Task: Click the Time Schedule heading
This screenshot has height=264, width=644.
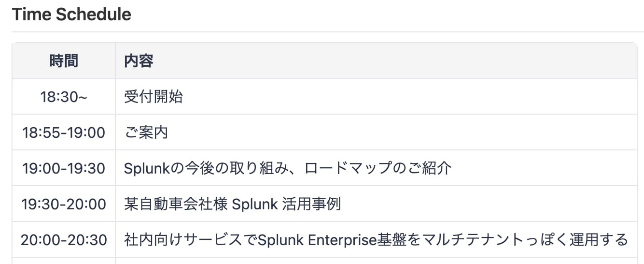Action: 71,15
